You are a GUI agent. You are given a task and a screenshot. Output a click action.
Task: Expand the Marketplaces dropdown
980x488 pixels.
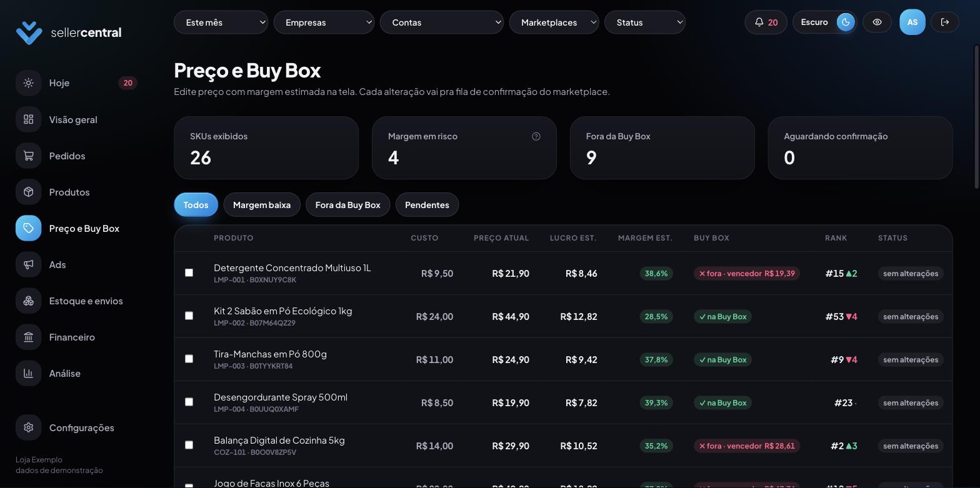click(554, 22)
